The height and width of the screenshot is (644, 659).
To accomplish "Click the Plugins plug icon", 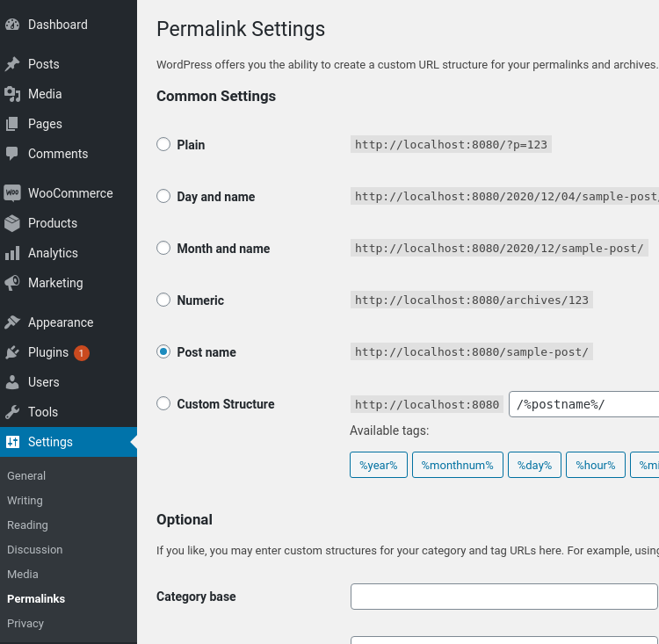I will pyautogui.click(x=12, y=352).
